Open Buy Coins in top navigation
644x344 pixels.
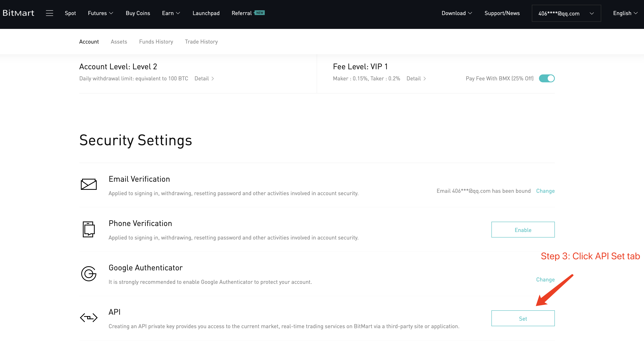[138, 13]
